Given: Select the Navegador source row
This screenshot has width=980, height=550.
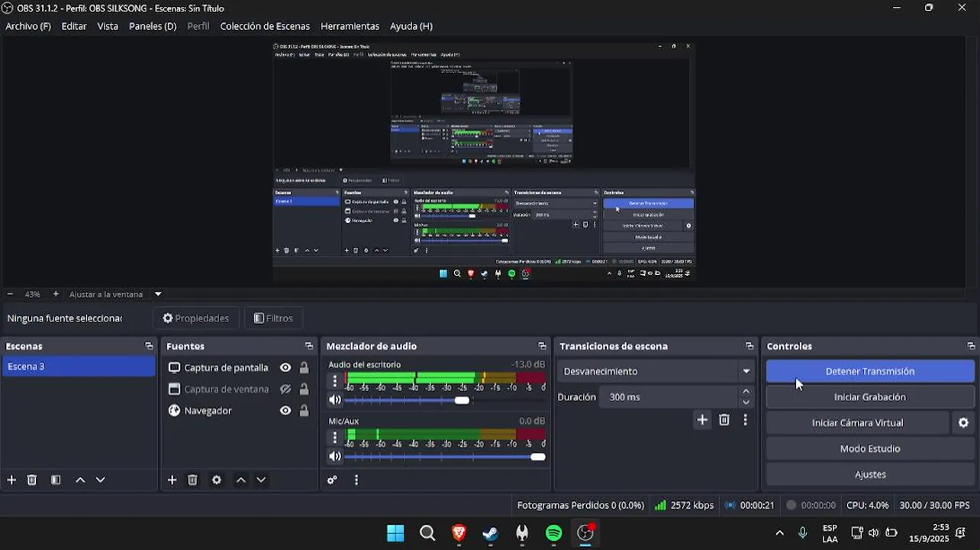Looking at the screenshot, I should tap(239, 410).
